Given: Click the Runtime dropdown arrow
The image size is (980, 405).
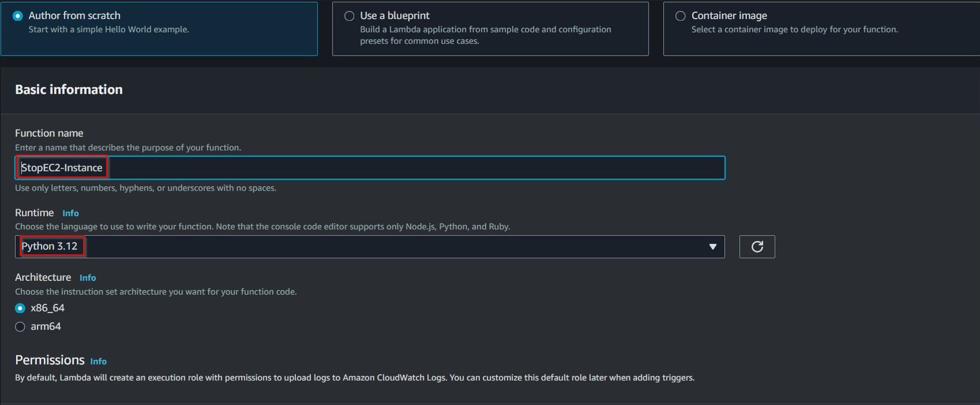Looking at the screenshot, I should tap(712, 247).
